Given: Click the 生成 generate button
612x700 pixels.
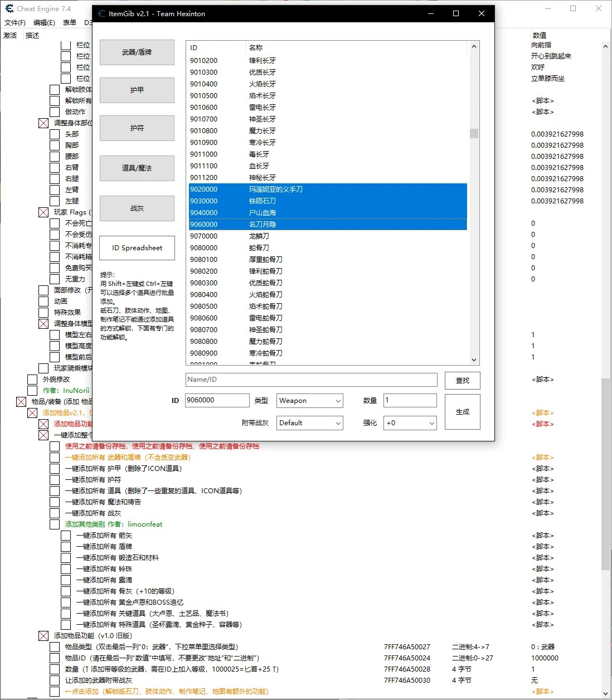Looking at the screenshot, I should [463, 412].
